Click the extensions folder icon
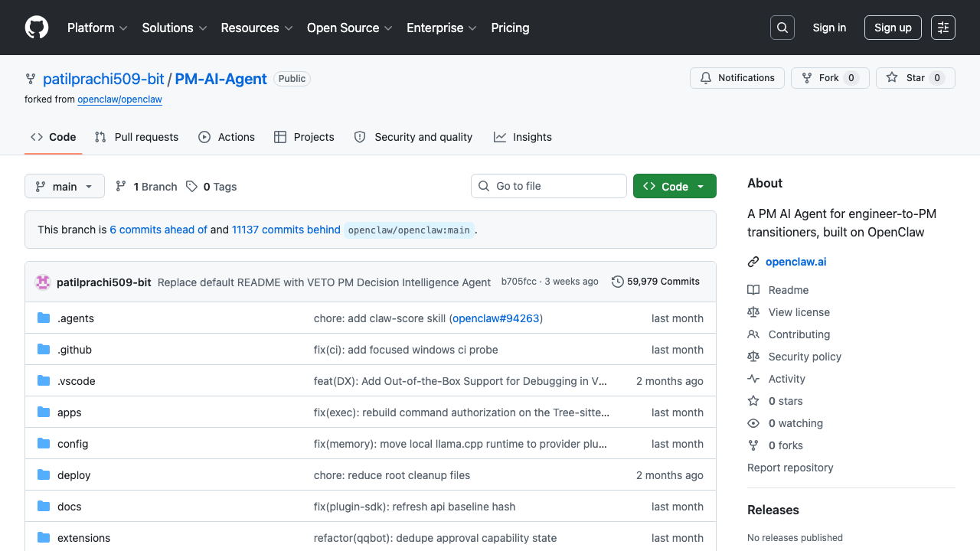This screenshot has width=980, height=551. (x=44, y=538)
